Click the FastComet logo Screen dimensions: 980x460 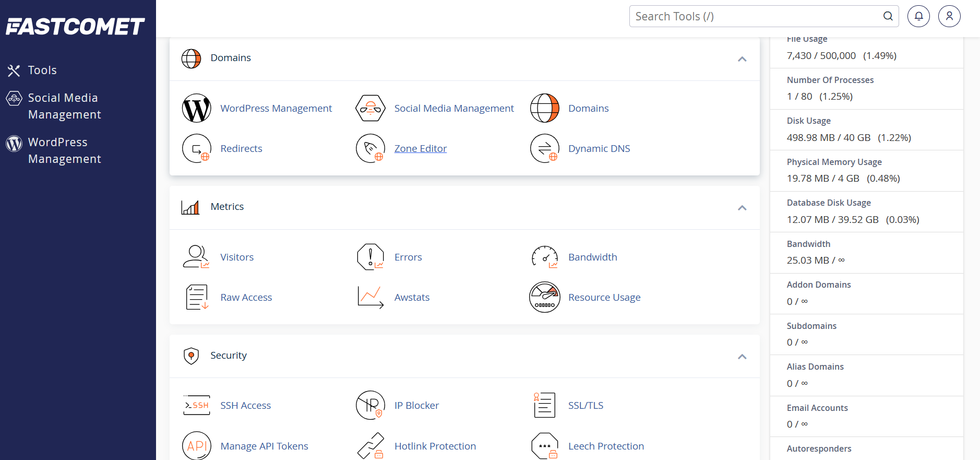[75, 26]
